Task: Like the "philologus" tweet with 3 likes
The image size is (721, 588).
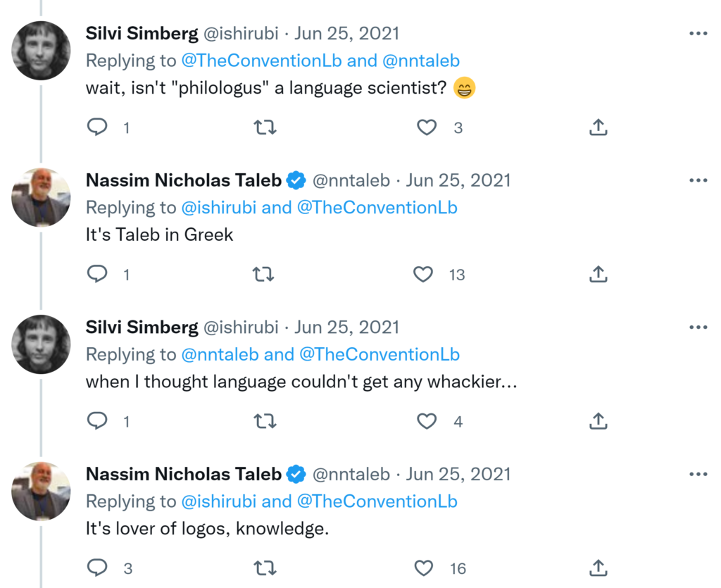Action: [427, 127]
